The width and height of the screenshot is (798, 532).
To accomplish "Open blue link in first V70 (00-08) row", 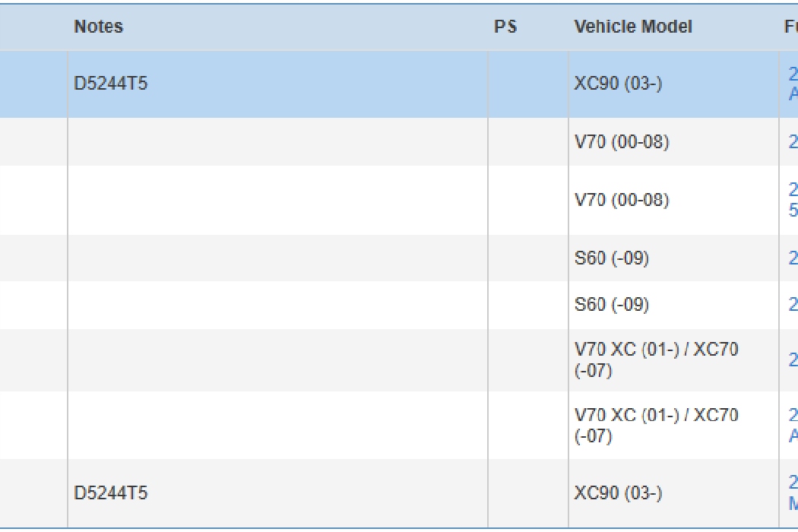I will pos(793,142).
